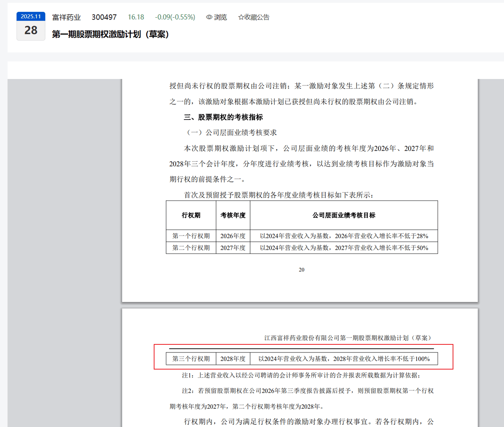Click the eye icon beside 浏览
The image size is (504, 427).
209,17
